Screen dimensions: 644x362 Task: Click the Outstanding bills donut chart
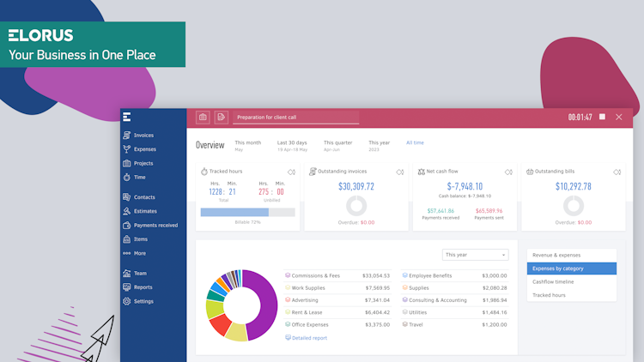574,206
